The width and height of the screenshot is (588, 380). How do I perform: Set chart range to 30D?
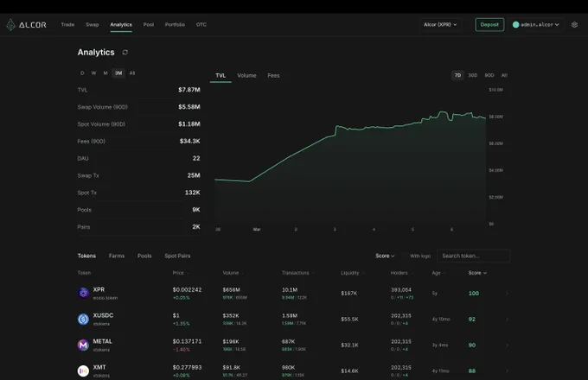(x=472, y=75)
